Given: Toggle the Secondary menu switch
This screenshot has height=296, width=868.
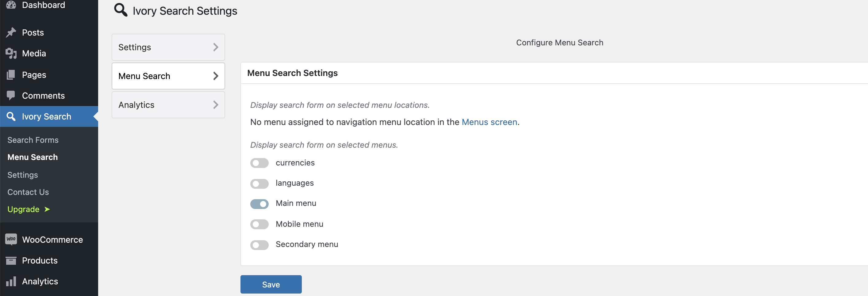Looking at the screenshot, I should tap(259, 245).
